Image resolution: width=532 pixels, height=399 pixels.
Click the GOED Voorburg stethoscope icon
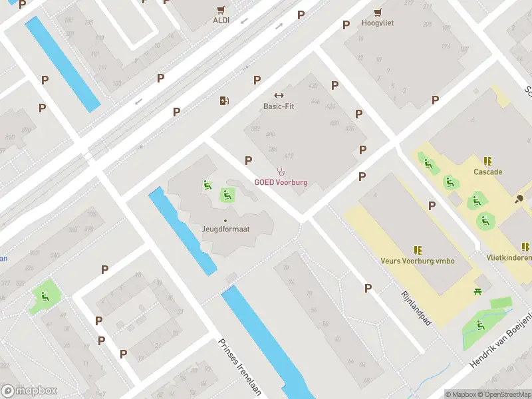coord(281,172)
